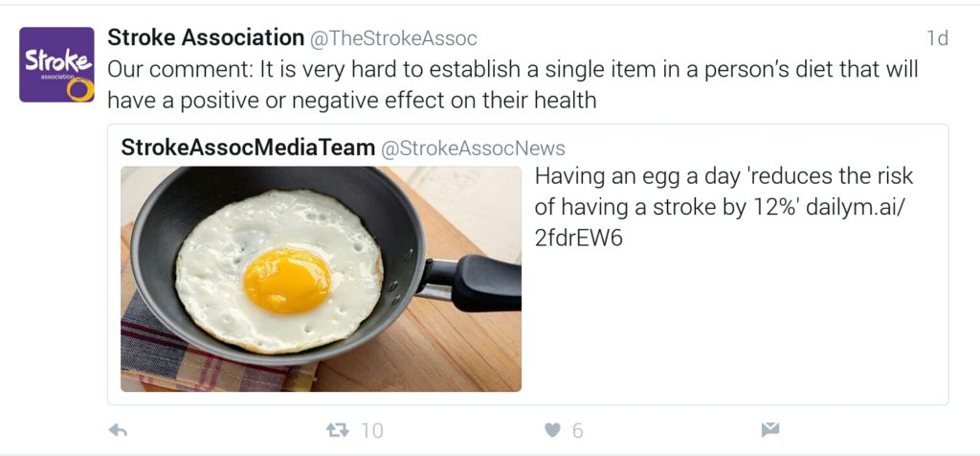Visit the @StrokeAssocNews handle
980x456 pixels.
473,148
